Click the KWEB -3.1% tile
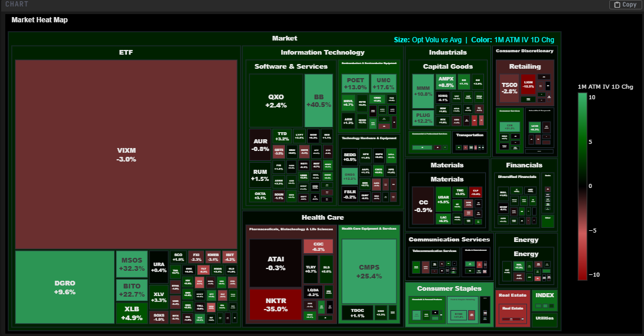This screenshot has height=336, width=644. (213, 257)
